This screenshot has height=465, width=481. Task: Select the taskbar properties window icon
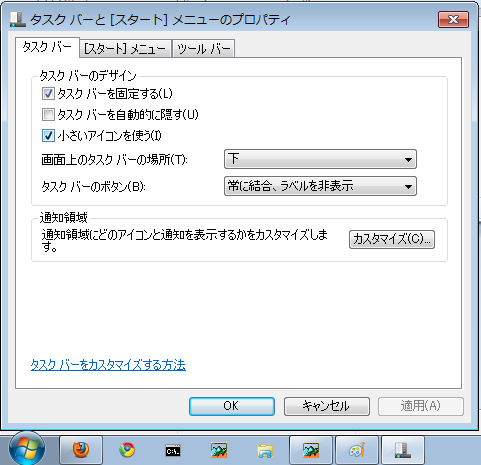(403, 450)
